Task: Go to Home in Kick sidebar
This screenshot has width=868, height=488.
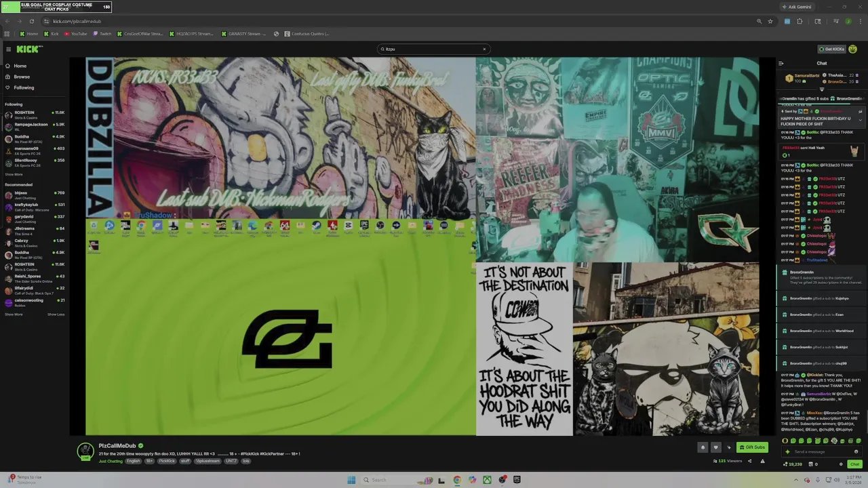Action: click(x=20, y=66)
